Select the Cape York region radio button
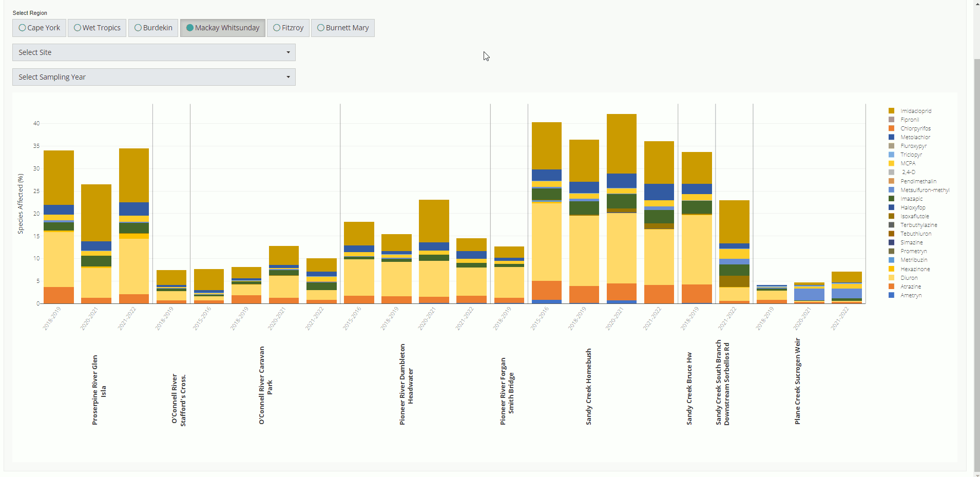This screenshot has width=980, height=477. coord(40,28)
